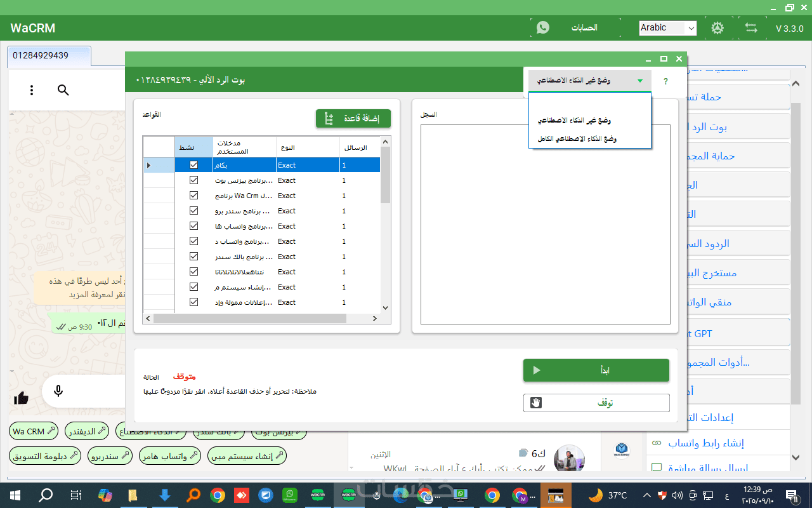
Task: Click the سندربرو quick reply chip
Action: click(x=110, y=455)
